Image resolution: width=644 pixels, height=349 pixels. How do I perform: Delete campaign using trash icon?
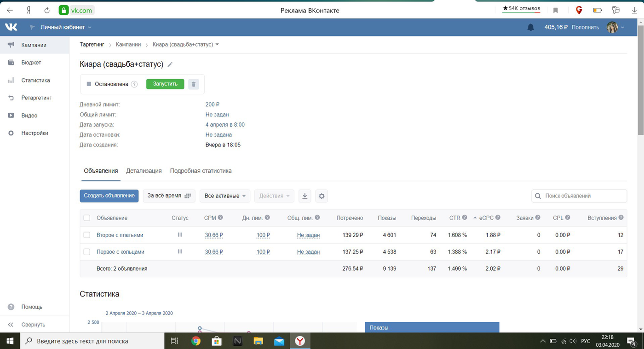(x=194, y=84)
